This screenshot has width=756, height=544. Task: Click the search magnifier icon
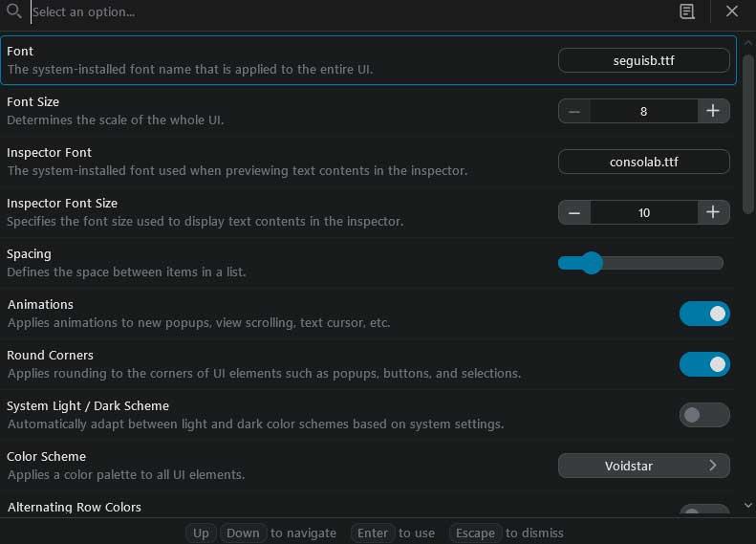coord(13,11)
